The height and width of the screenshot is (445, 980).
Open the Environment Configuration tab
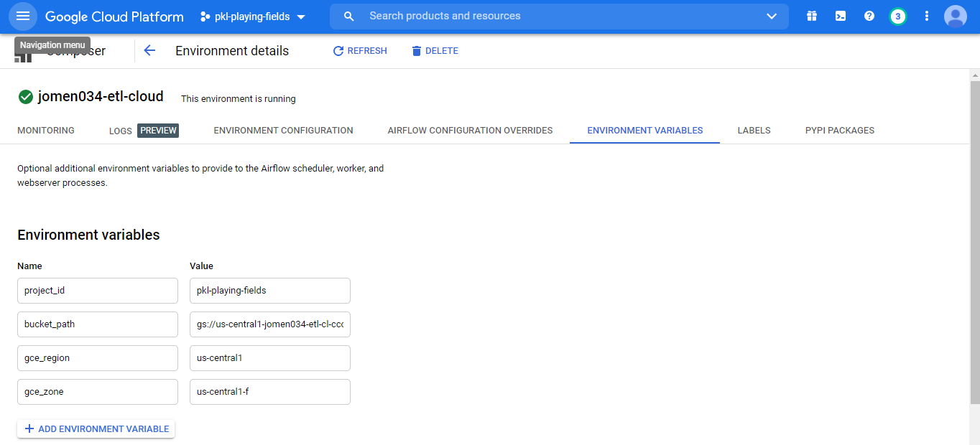[283, 131]
